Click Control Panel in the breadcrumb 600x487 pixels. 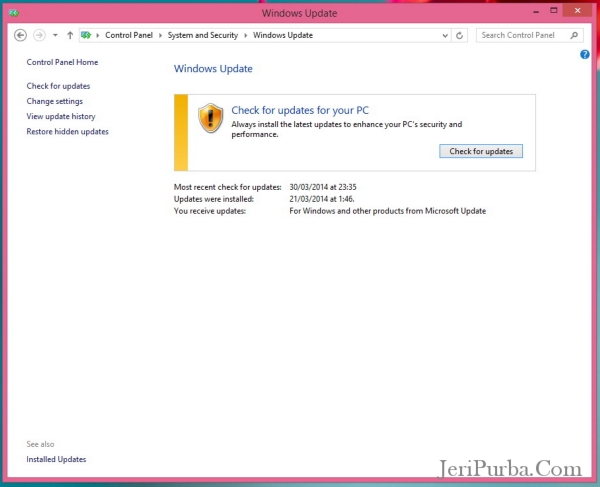[129, 35]
